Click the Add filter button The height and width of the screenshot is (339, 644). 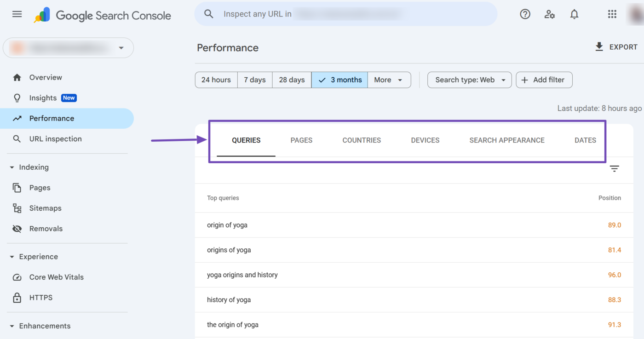[x=544, y=80]
